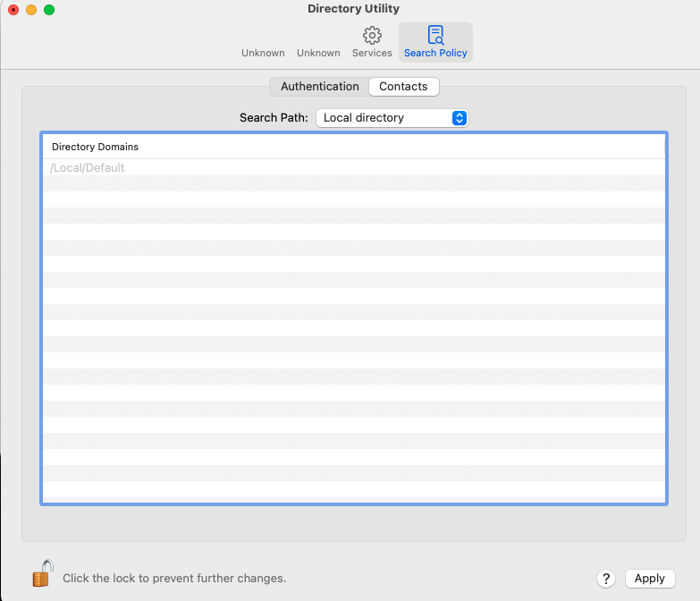Image resolution: width=700 pixels, height=601 pixels.
Task: Apply the search policy changes
Action: click(x=650, y=579)
